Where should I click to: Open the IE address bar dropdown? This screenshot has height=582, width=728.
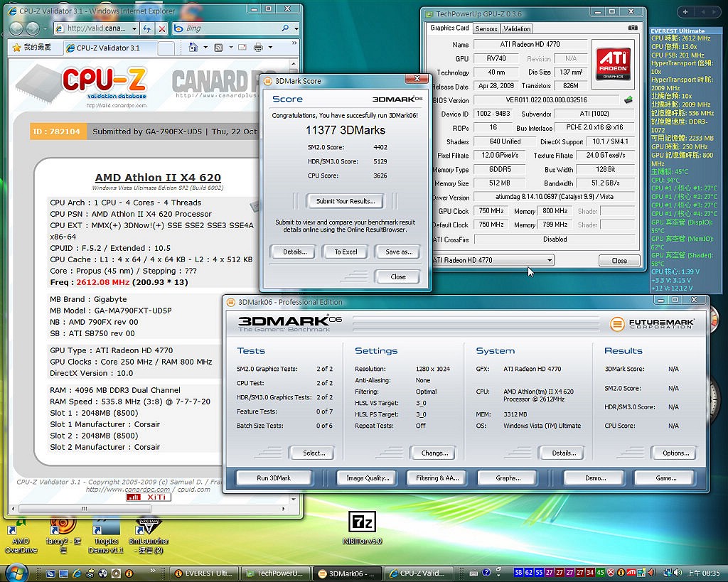point(134,28)
